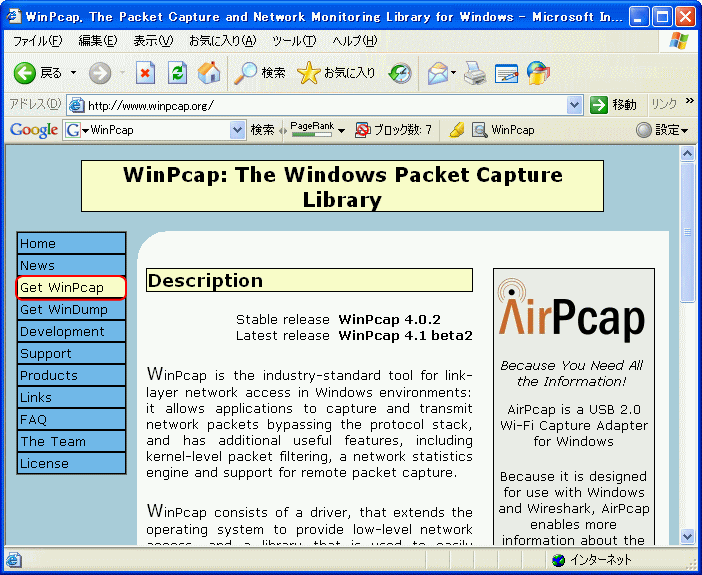
Task: Open the Get WinPcap page link
Action: point(71,288)
